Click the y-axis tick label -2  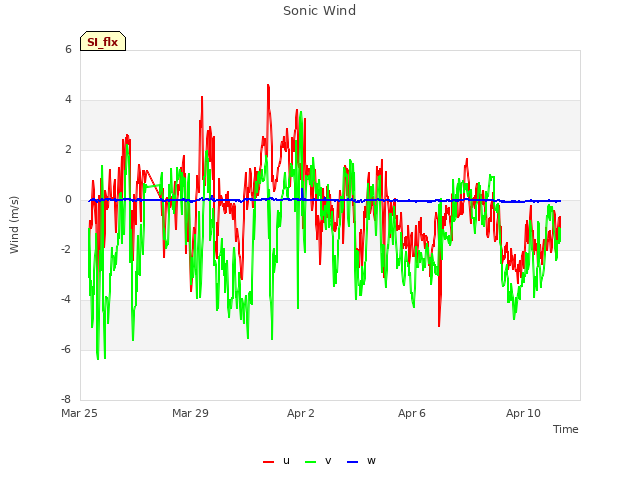click(x=67, y=249)
